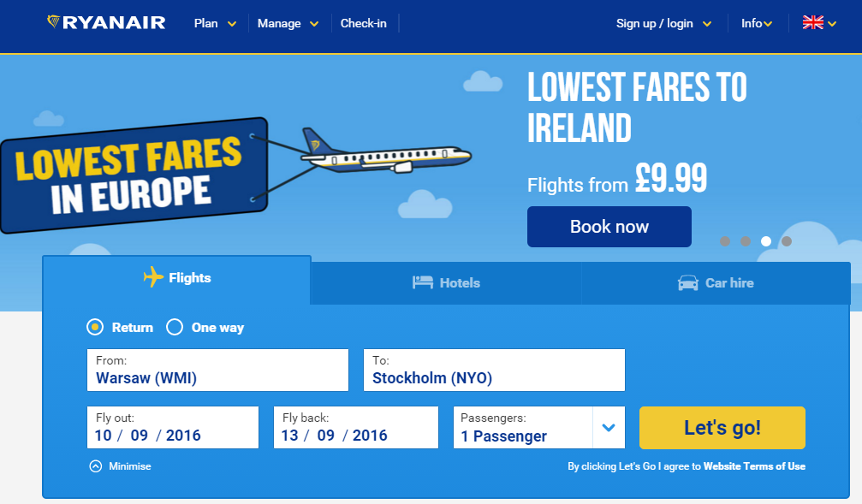Select the One way radio button
862x504 pixels.
pyautogui.click(x=175, y=327)
